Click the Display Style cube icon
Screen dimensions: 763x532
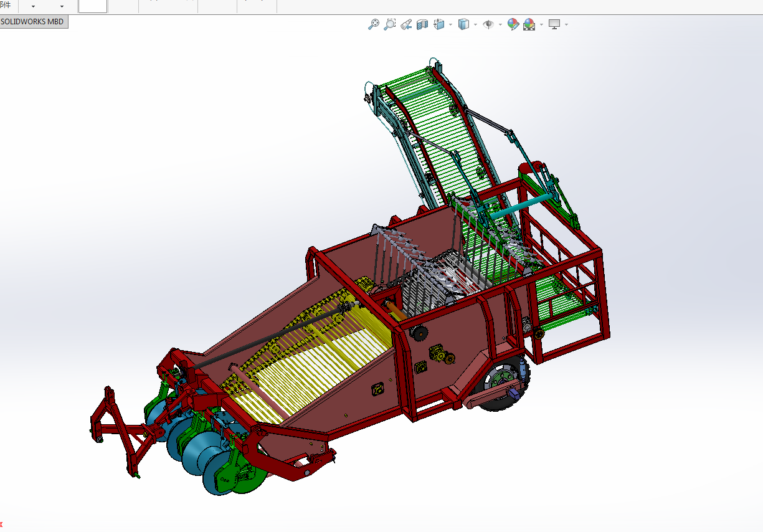click(463, 24)
